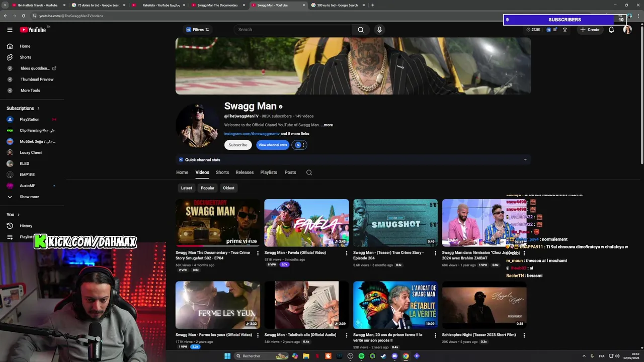Screen dimensions: 644x362
Task: Open options for Schizophre Night video
Action: tap(524, 335)
